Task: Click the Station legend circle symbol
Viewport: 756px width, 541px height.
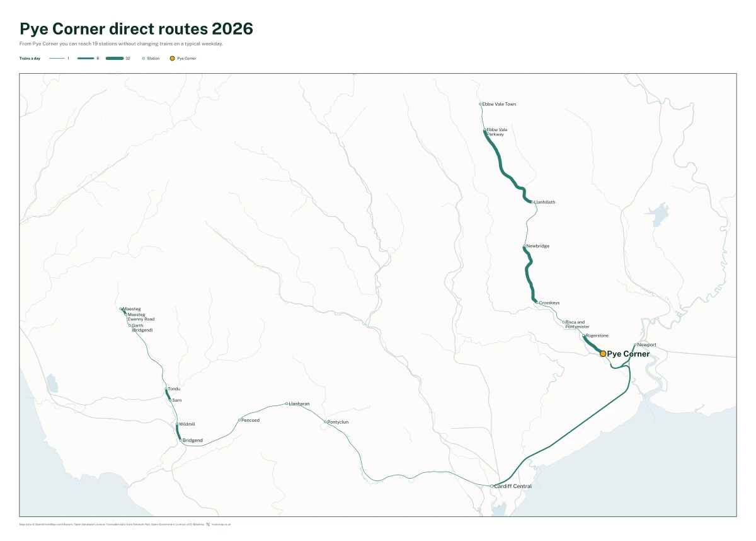Action: tap(144, 58)
